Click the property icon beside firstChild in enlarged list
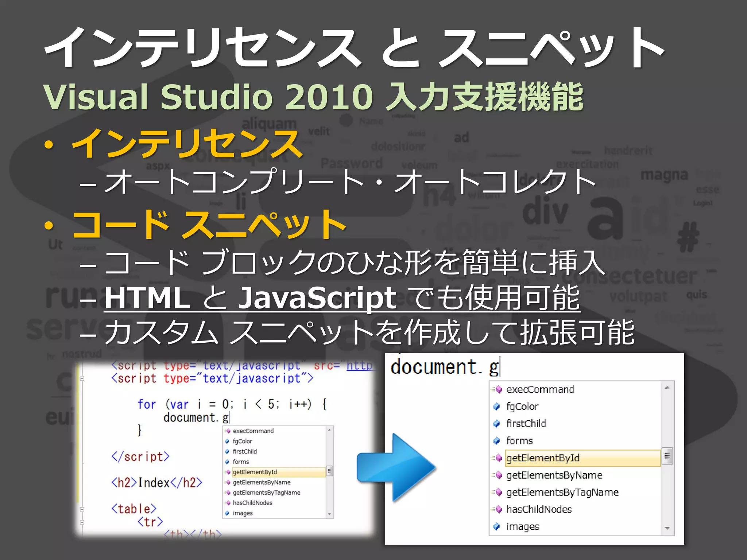The height and width of the screenshot is (560, 747). coord(496,424)
